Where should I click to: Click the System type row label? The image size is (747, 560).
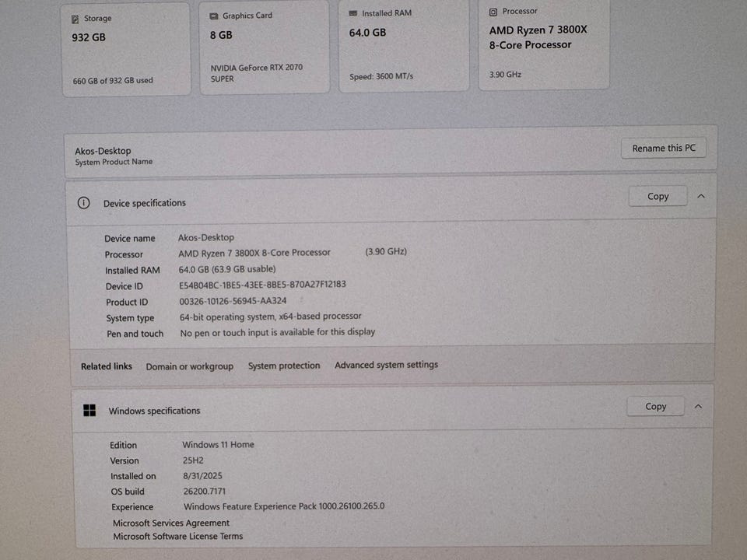[x=130, y=318]
